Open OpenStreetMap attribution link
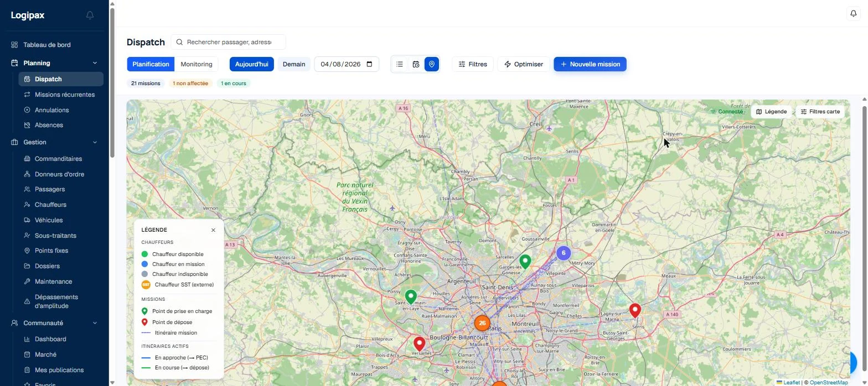The image size is (868, 386). coord(829,383)
